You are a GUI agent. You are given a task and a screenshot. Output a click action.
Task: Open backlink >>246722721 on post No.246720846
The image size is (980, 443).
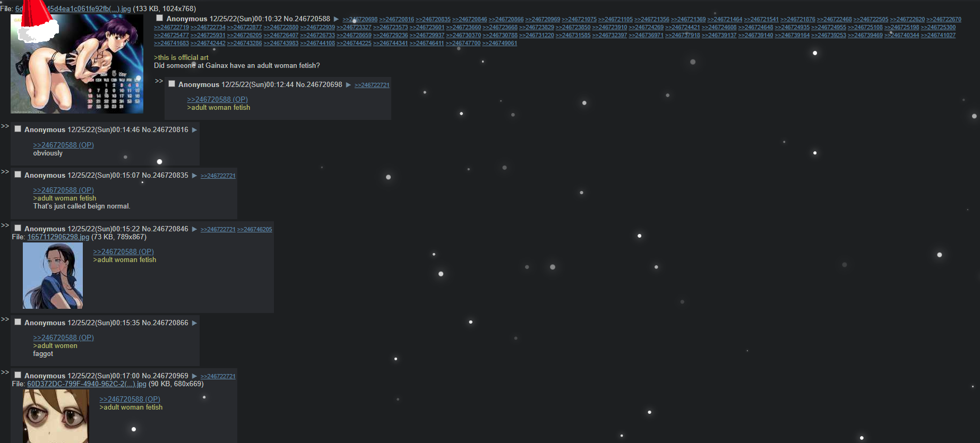point(218,229)
